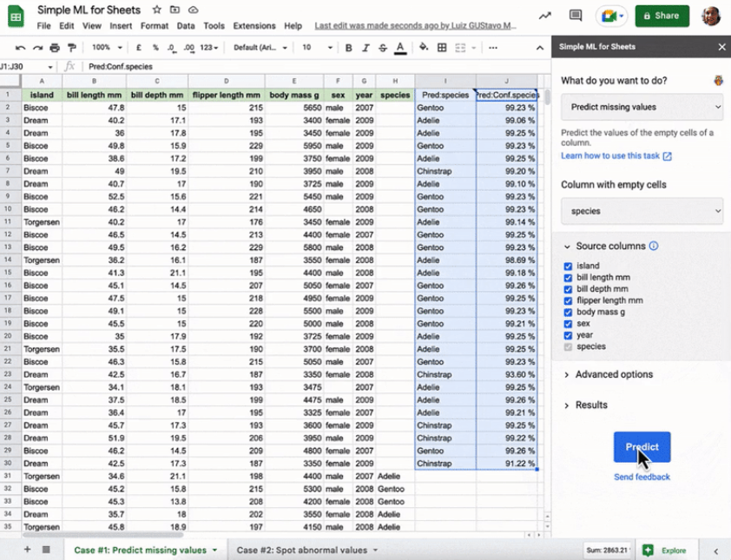Add a new sheet with plus icon
The width and height of the screenshot is (731, 560).
tap(27, 550)
